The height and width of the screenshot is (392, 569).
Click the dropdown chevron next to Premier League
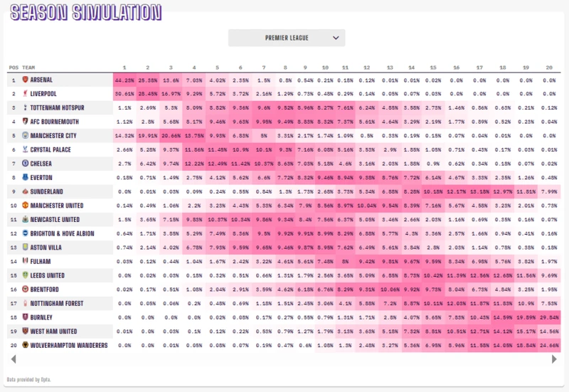[336, 38]
